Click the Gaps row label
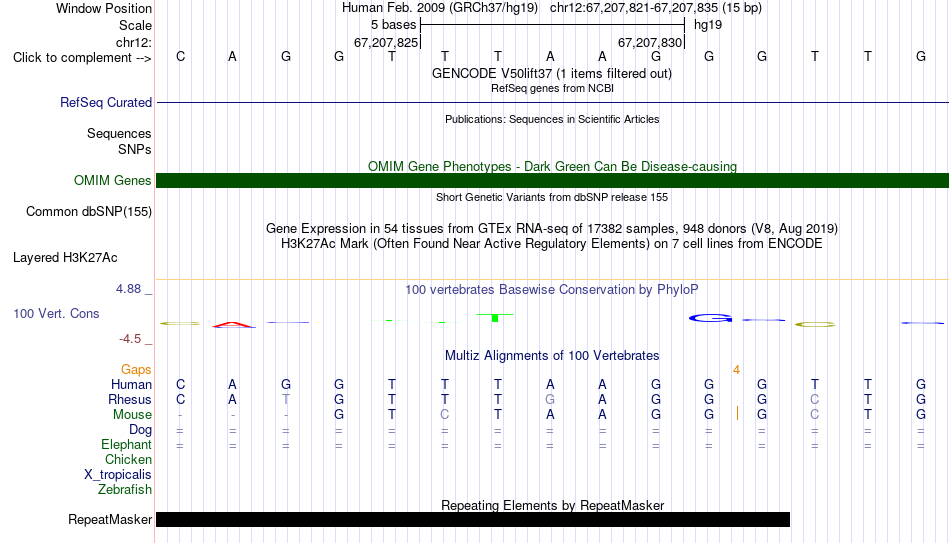Image resolution: width=950 pixels, height=543 pixels. tap(136, 370)
